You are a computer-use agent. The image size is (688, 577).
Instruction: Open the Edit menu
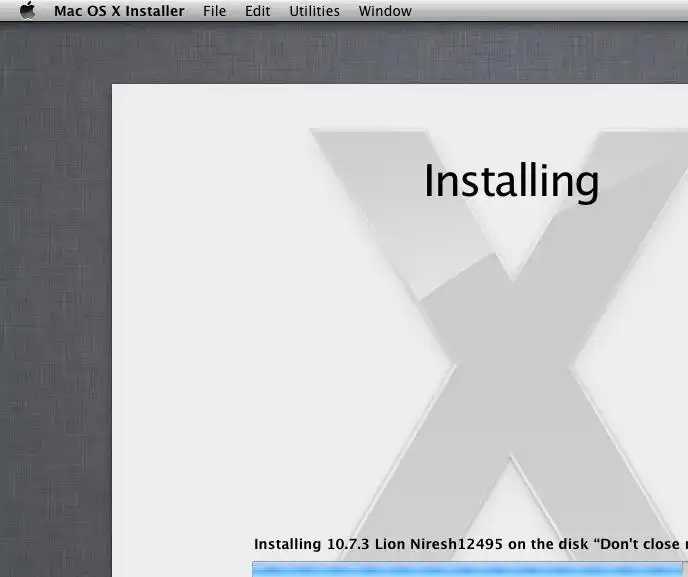[x=257, y=11]
